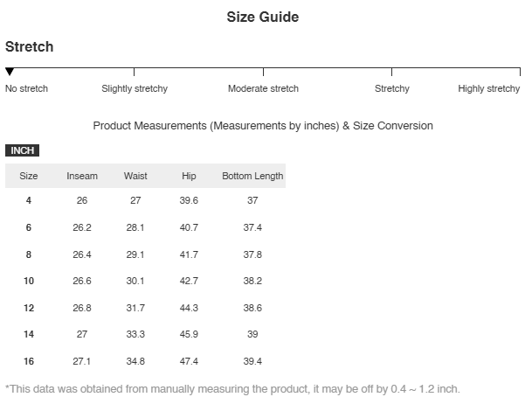Select the size 10 row label
The width and height of the screenshot is (532, 404).
[x=29, y=281]
